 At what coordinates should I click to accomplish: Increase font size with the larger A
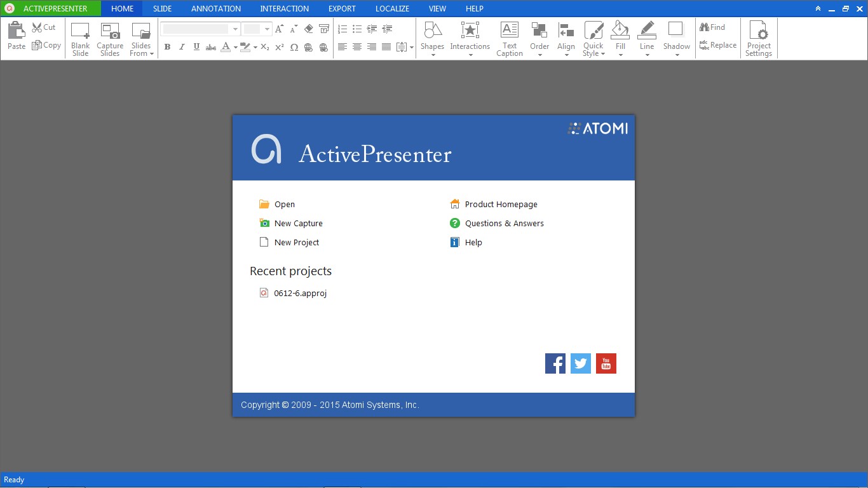coord(279,29)
